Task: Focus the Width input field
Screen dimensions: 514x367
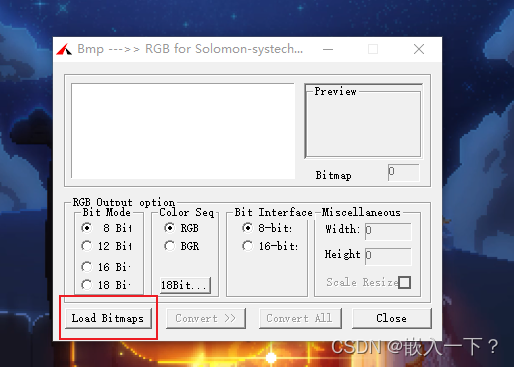Action: (x=388, y=231)
